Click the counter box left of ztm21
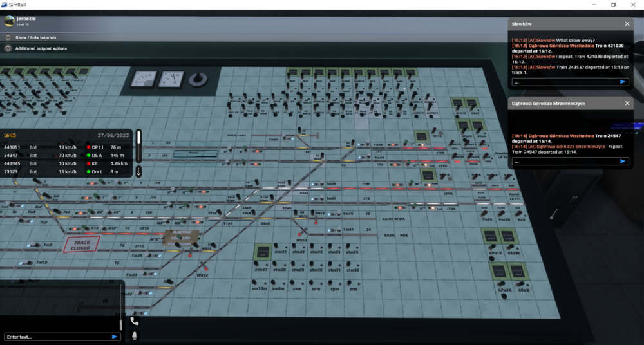Screen dimensions: 644x345 (263, 252)
